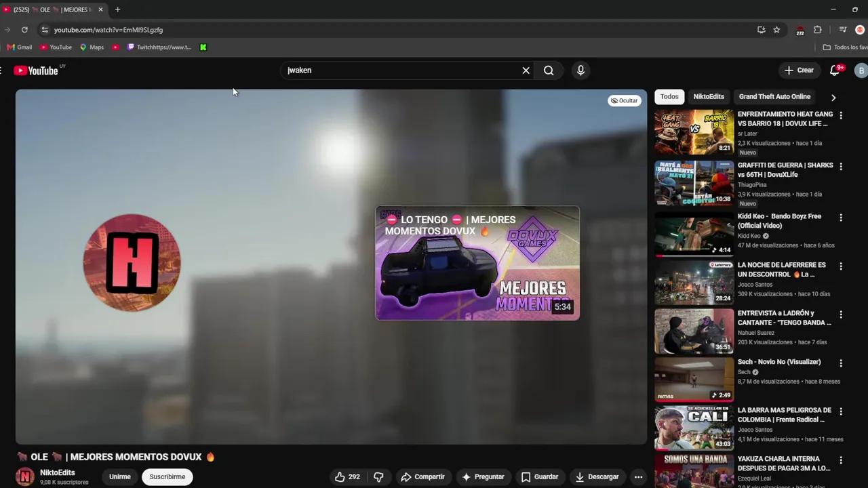Click the Preguntar button
The width and height of the screenshot is (868, 488).
(x=483, y=477)
